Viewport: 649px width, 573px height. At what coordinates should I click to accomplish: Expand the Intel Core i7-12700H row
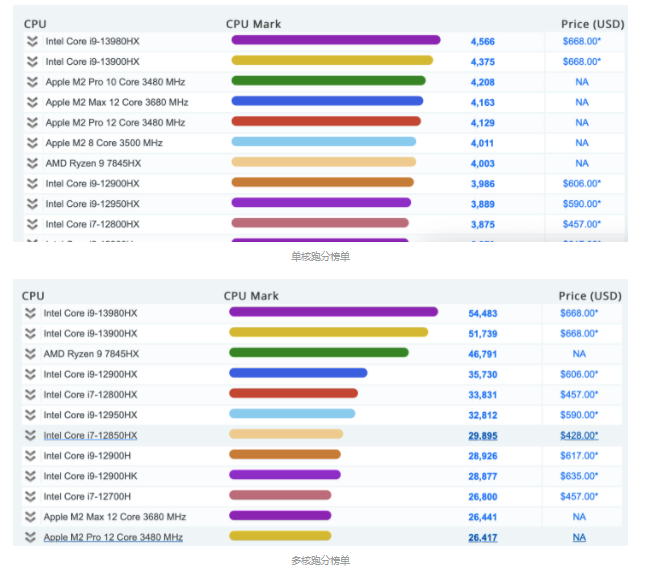pyautogui.click(x=30, y=496)
